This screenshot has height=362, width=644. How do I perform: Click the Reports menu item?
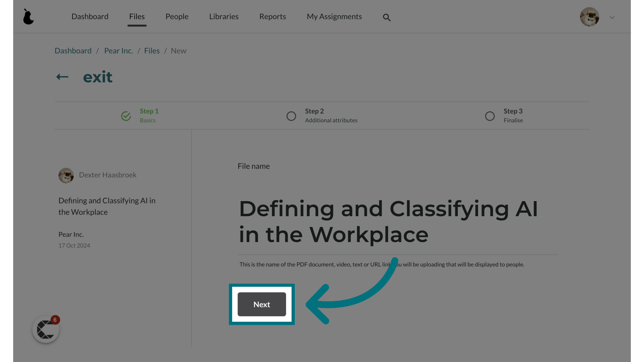pyautogui.click(x=273, y=16)
